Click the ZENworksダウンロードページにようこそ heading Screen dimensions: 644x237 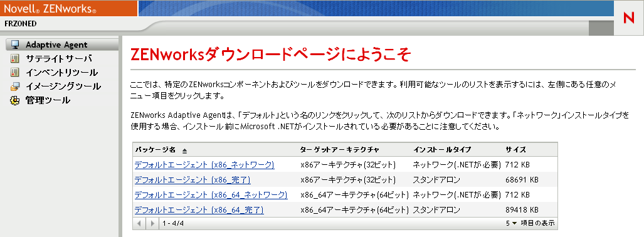tap(270, 54)
